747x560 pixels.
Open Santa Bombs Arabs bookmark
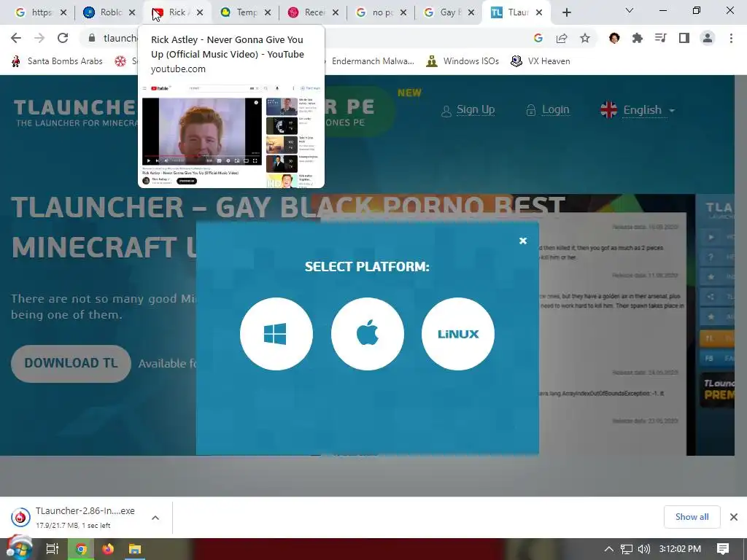click(57, 61)
